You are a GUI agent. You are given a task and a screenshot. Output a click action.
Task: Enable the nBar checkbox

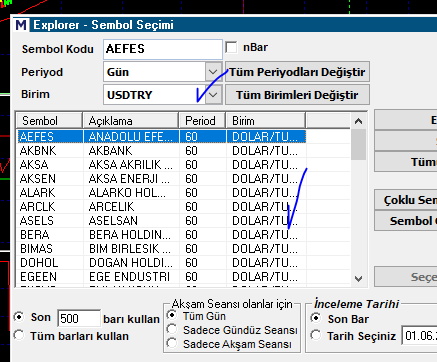[231, 47]
